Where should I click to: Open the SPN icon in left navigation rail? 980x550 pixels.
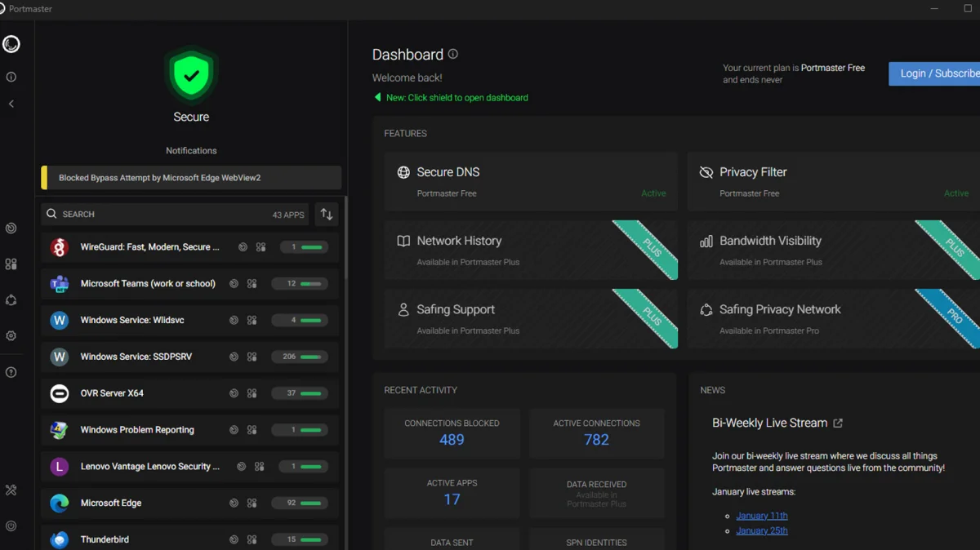(11, 300)
